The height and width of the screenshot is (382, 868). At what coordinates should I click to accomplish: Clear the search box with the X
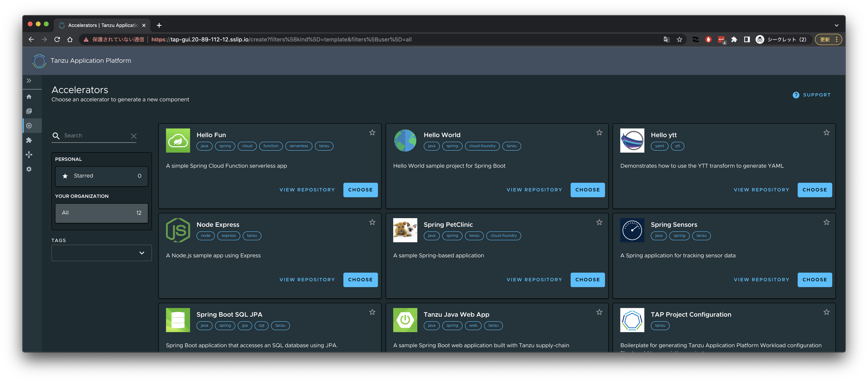(134, 136)
